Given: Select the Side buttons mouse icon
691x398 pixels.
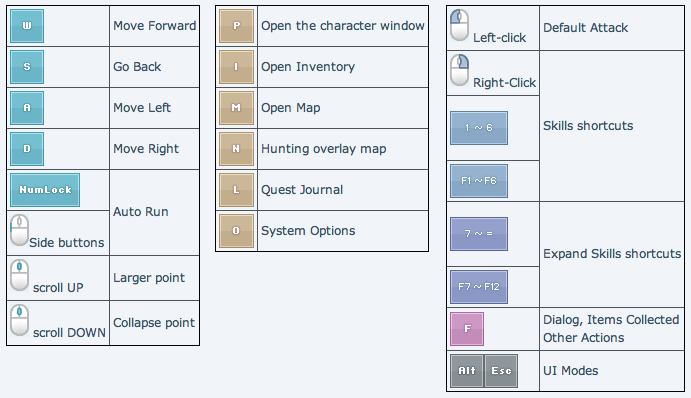Looking at the screenshot, I should coord(19,230).
